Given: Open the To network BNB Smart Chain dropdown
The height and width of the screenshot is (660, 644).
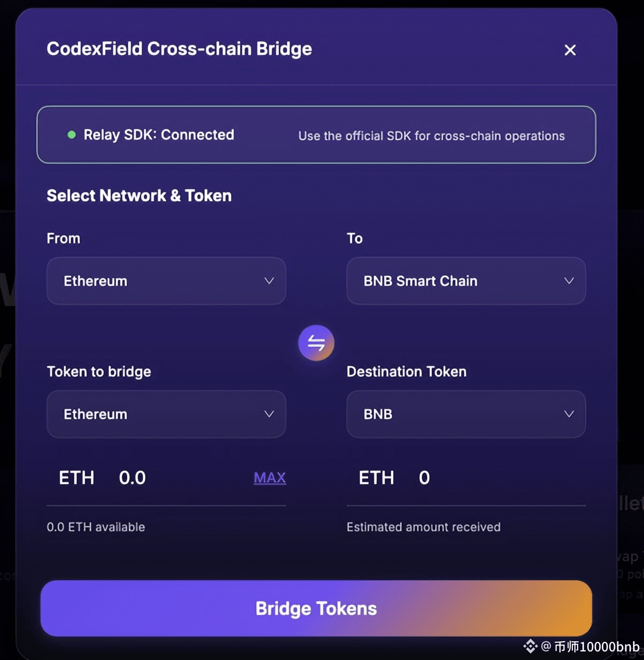Looking at the screenshot, I should tap(466, 281).
